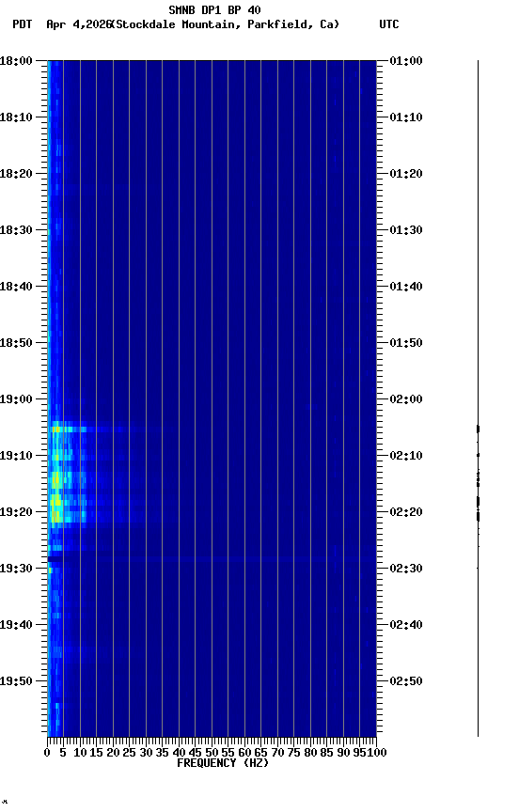The height and width of the screenshot is (812, 519).
Task: Click the 02:50 UTC time label
Action: (x=406, y=681)
